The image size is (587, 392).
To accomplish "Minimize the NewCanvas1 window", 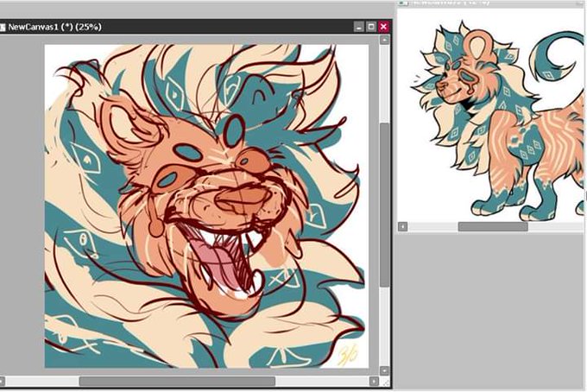I will coord(358,27).
